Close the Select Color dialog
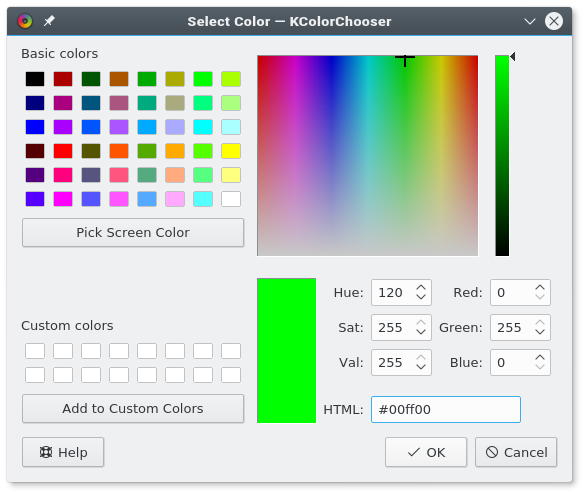Image resolution: width=585 pixels, height=495 pixels. pos(554,21)
